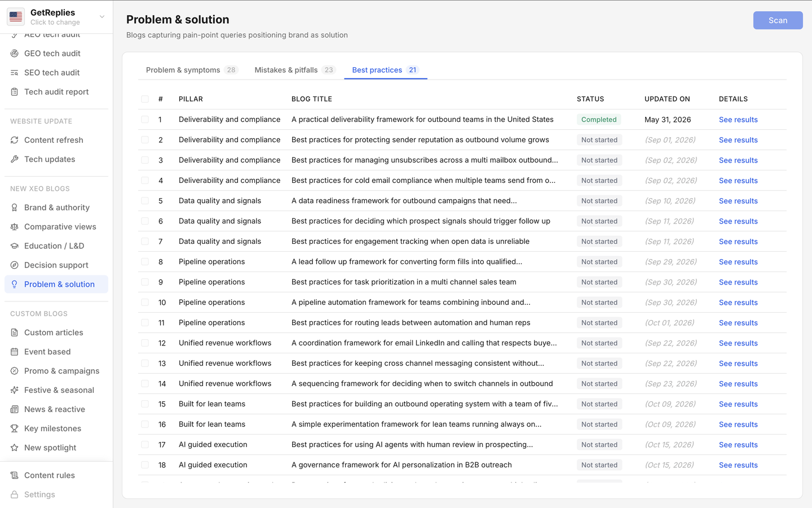
Task: Click the date May 31, 2026
Action: pyautogui.click(x=668, y=120)
